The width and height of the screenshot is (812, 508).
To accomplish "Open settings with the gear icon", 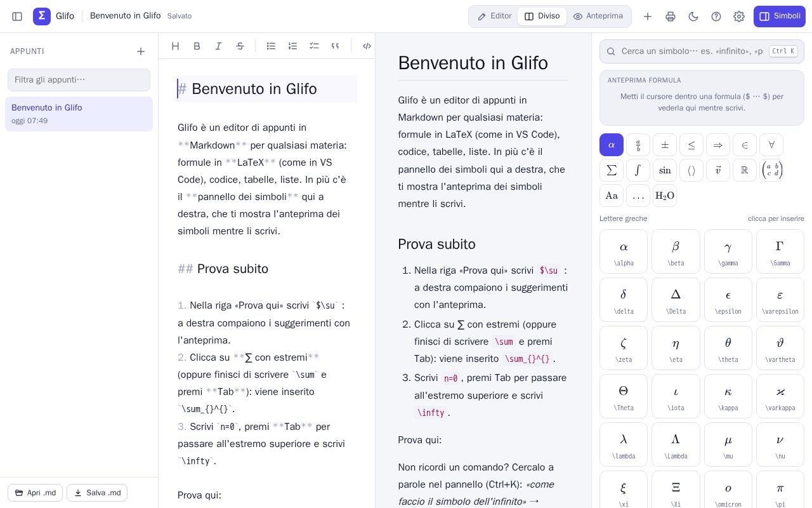I will tap(739, 17).
